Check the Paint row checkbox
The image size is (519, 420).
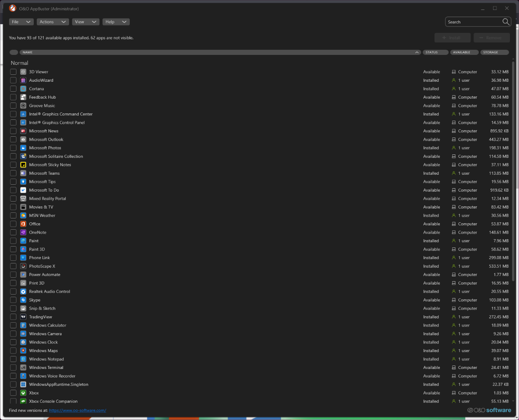[x=13, y=241]
